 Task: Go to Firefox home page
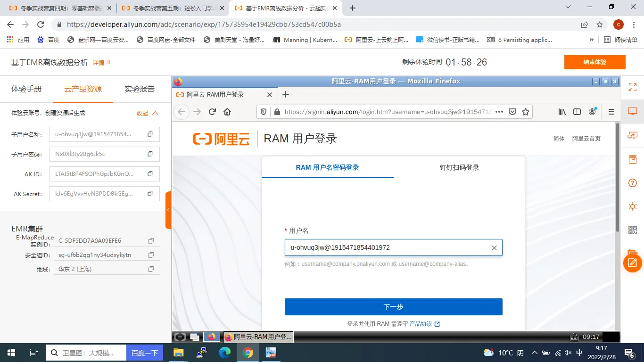(x=227, y=112)
